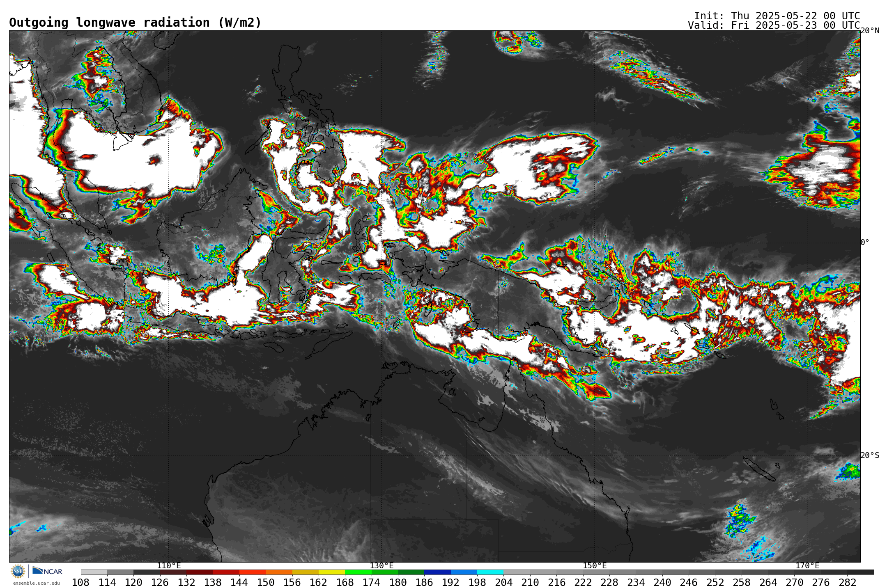Viewport: 887px width, 588px height.
Task: Click the colorbar value '252'
Action: tap(715, 583)
